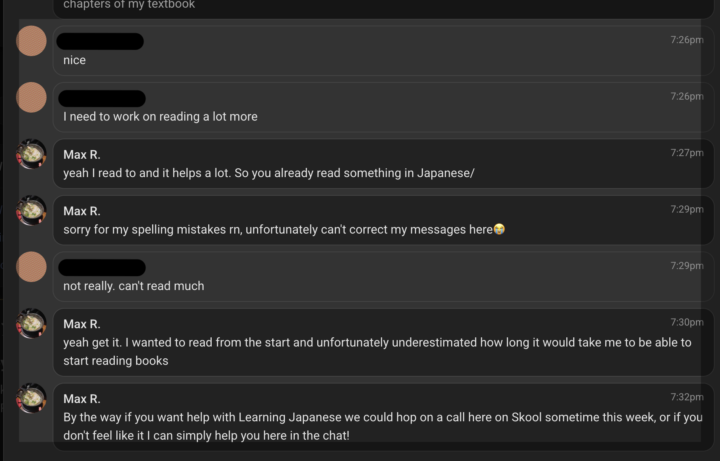Click Max R. name above the Skool call message
The width and height of the screenshot is (720, 461).
[82, 398]
